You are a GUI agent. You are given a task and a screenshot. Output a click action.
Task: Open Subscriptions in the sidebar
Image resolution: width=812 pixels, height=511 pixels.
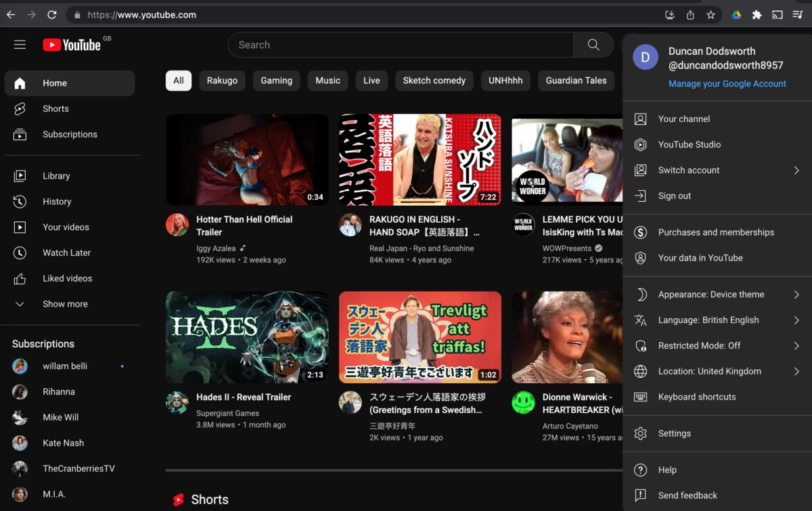coord(70,134)
